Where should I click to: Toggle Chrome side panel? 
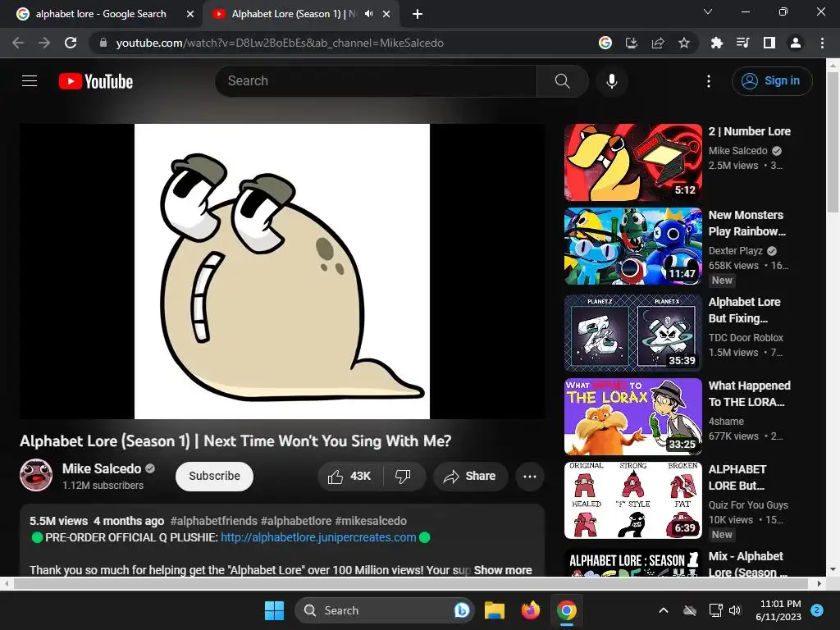(769, 43)
